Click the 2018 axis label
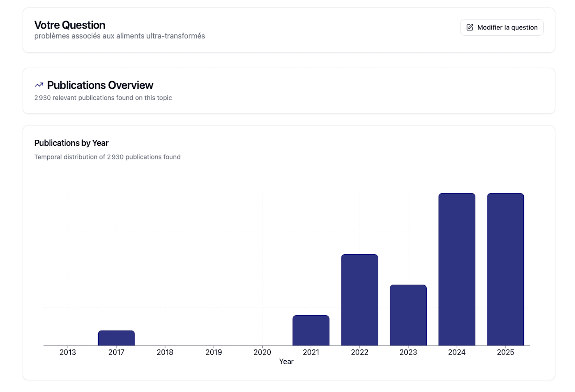 [165, 352]
